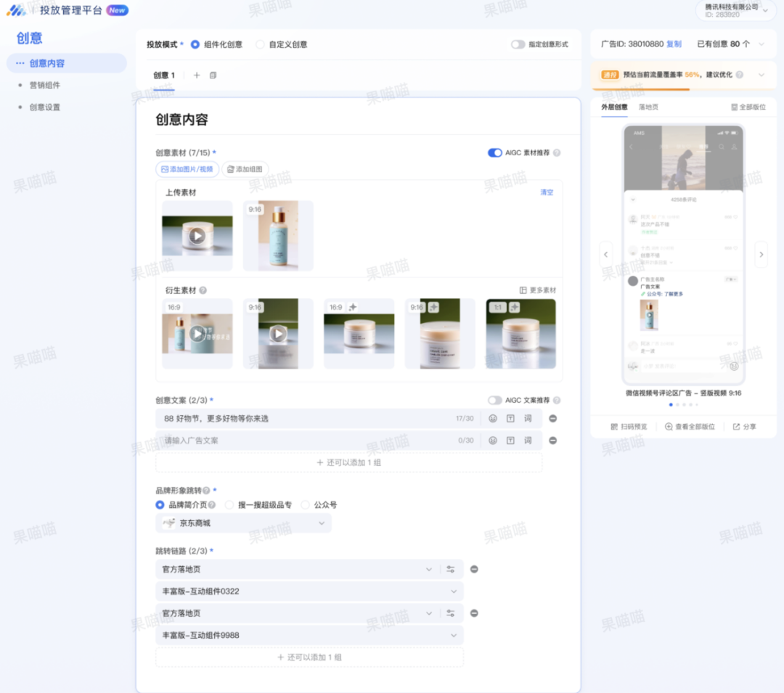
Task: Click the emoji icon in the first ad copy row
Action: pos(493,419)
